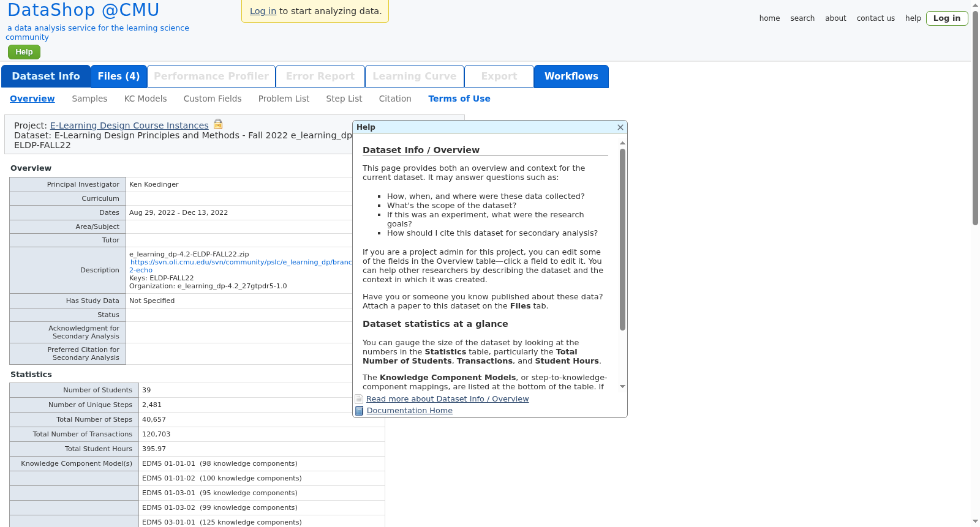Open the Terms of Use subtab

tap(459, 99)
